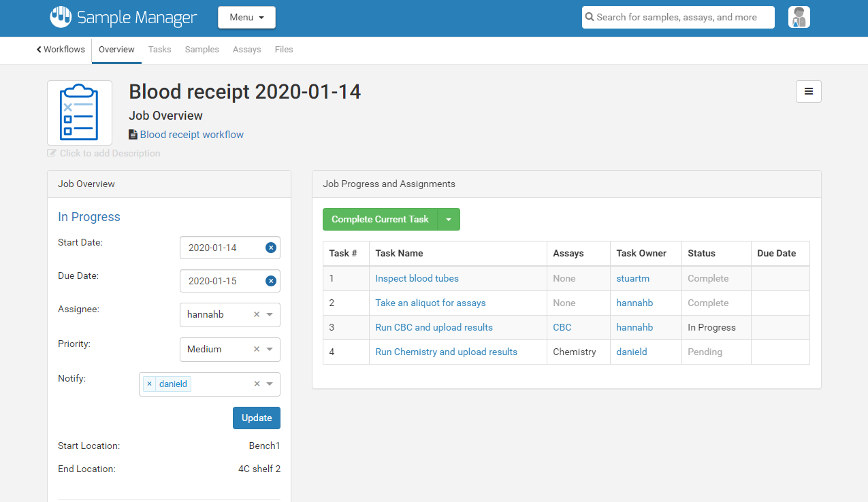Click the pencil icon to add a description
The image size is (868, 502).
(52, 153)
